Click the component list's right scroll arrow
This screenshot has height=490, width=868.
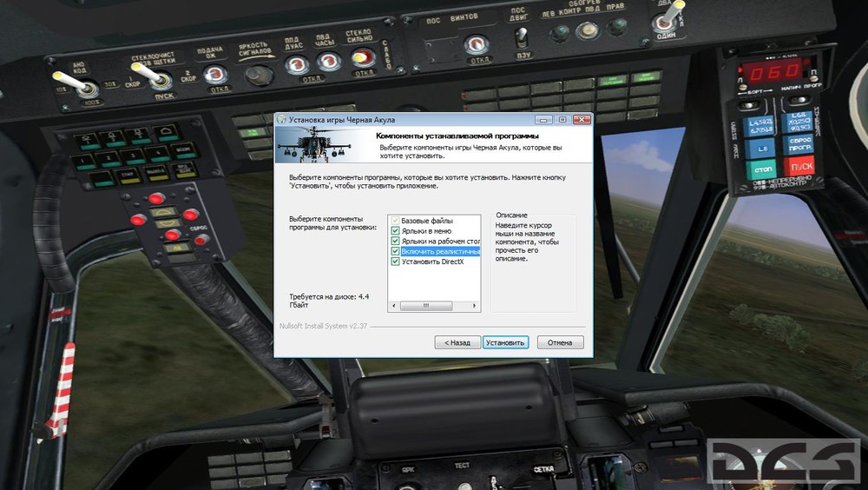click(x=475, y=306)
